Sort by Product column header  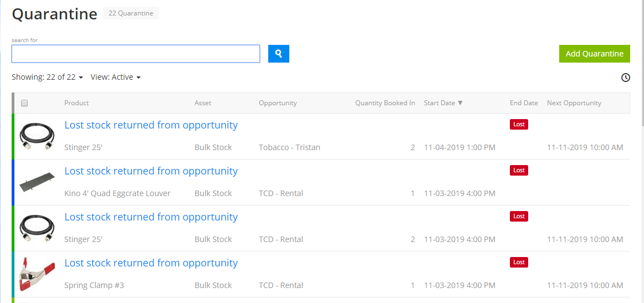tap(76, 103)
